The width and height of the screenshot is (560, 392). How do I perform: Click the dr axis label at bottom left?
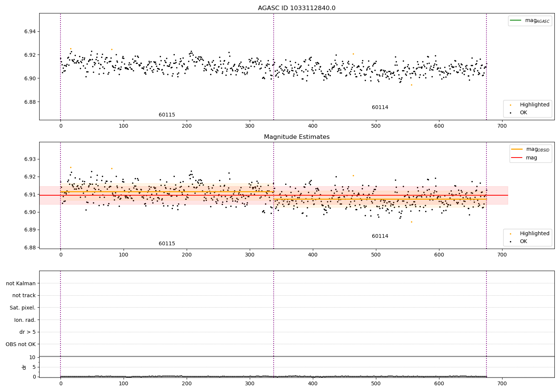tap(24, 367)
